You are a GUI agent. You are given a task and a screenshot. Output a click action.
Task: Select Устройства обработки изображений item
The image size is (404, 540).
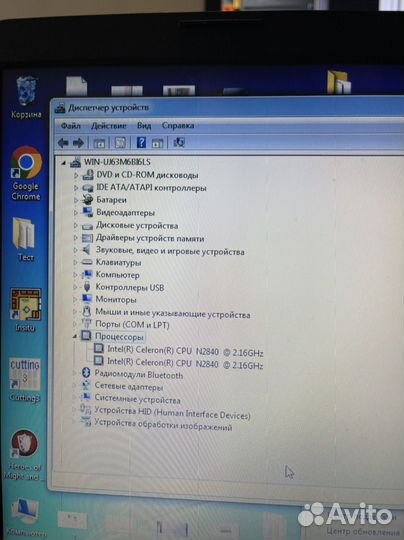(x=163, y=425)
